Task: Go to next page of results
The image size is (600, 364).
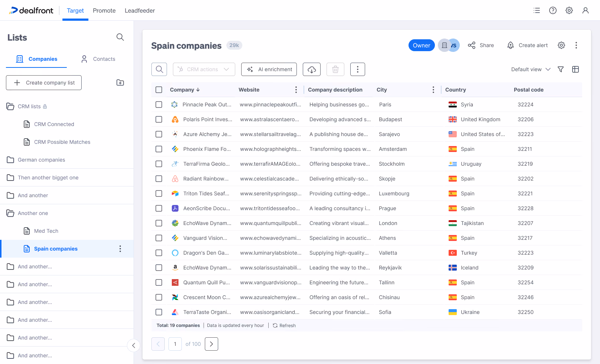Action: pos(212,344)
